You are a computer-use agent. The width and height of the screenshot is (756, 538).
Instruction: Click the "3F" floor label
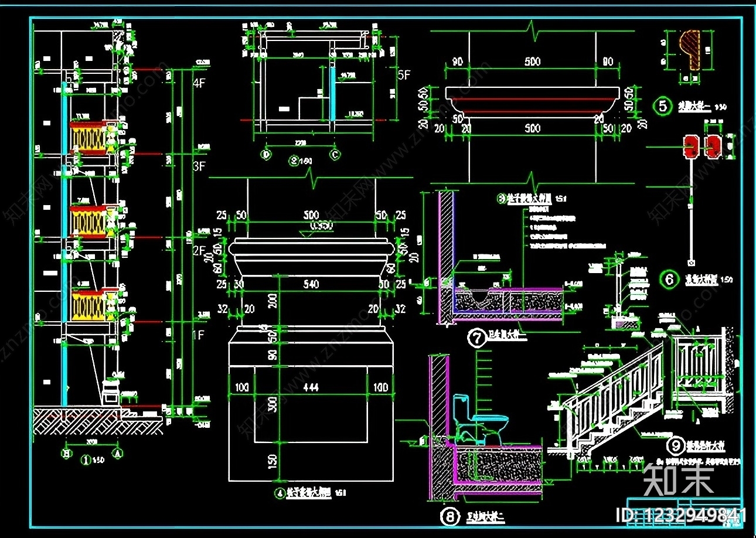(x=200, y=166)
